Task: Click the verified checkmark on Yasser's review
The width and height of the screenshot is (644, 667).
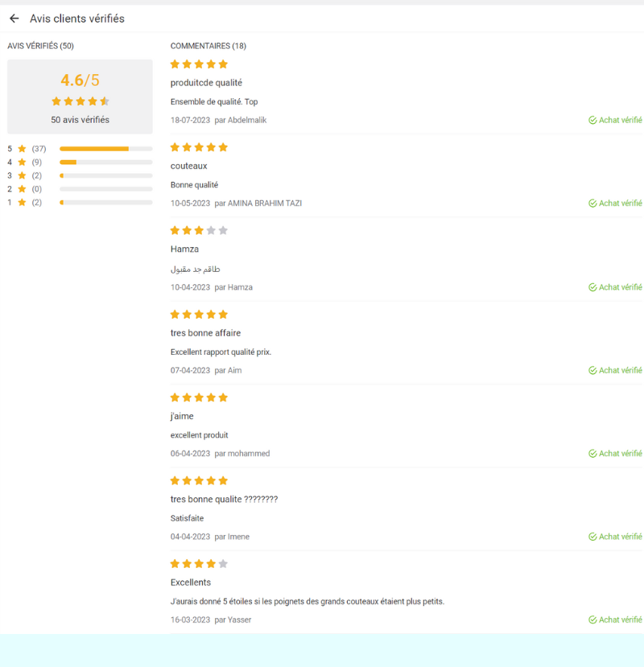Action: pos(592,620)
